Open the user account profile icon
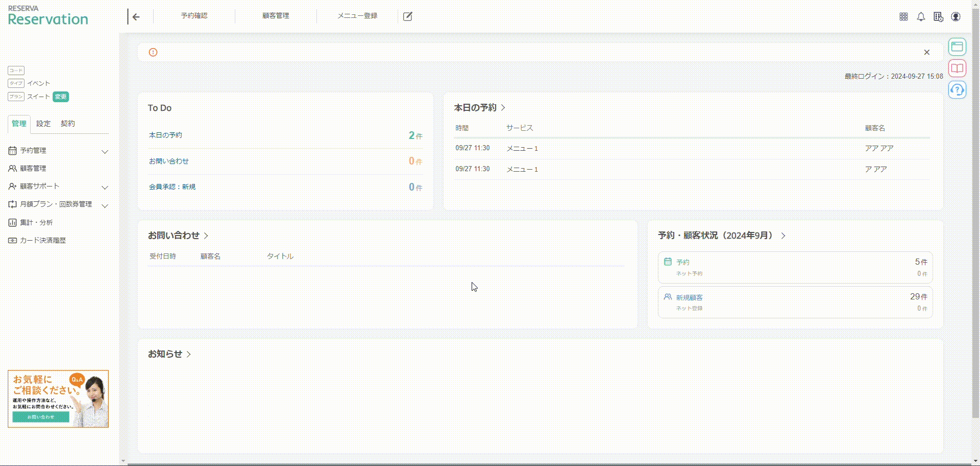This screenshot has width=980, height=466. [x=956, y=17]
